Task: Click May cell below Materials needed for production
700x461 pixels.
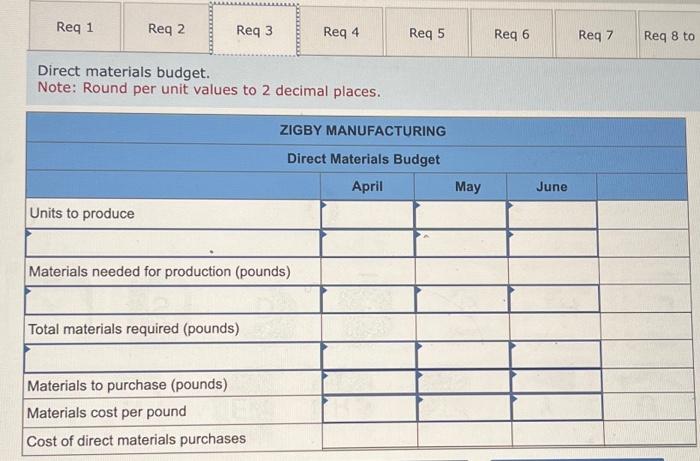Action: tap(462, 299)
